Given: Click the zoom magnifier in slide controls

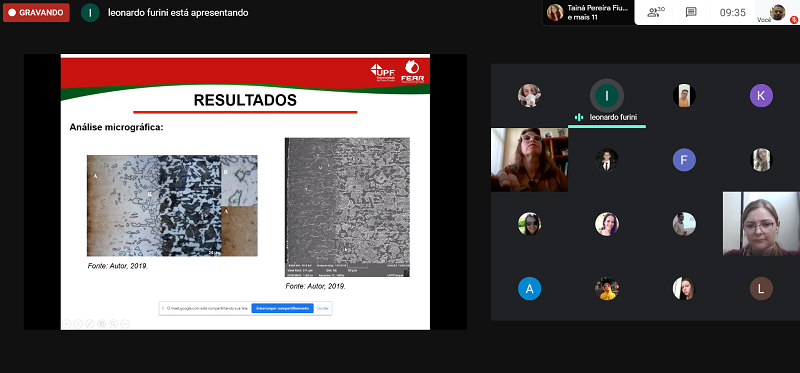Looking at the screenshot, I should pyautogui.click(x=113, y=324).
